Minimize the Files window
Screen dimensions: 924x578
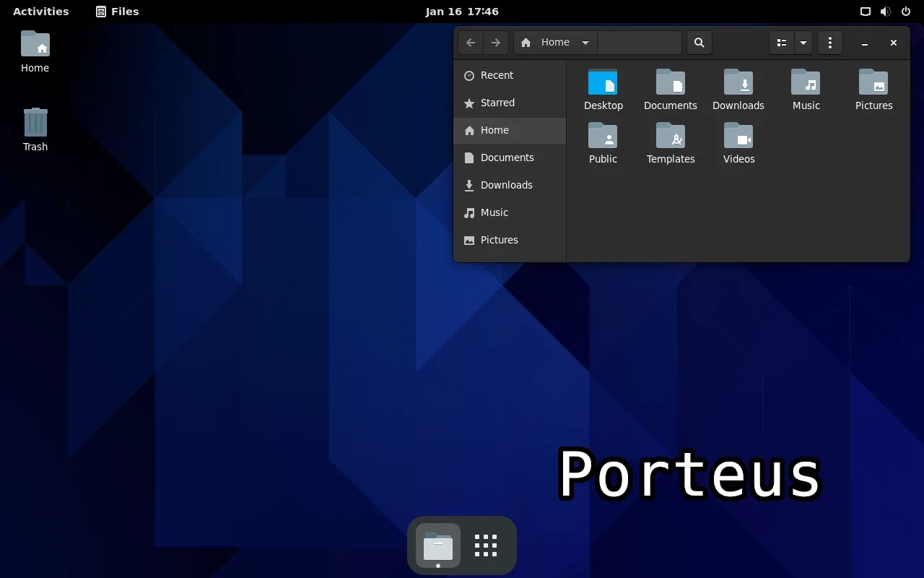point(865,43)
